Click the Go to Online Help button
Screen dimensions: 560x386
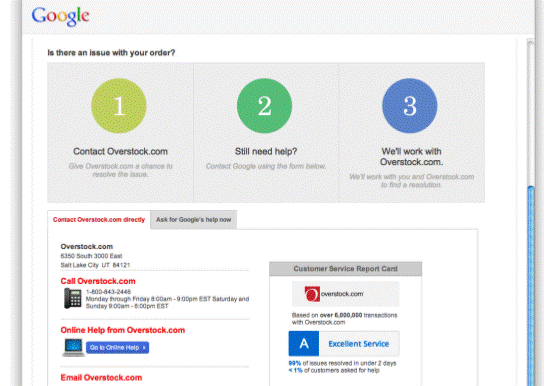pos(118,347)
